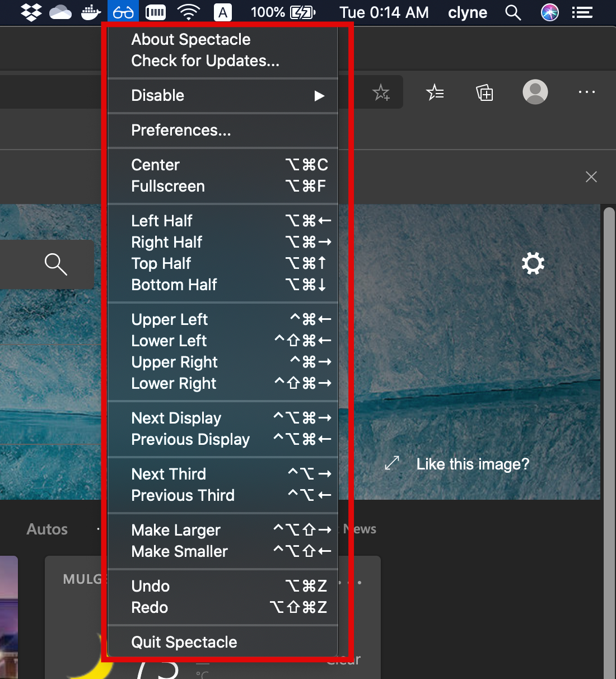The height and width of the screenshot is (679, 616).
Task: Select Previous Display menu item
Action: pyautogui.click(x=223, y=439)
